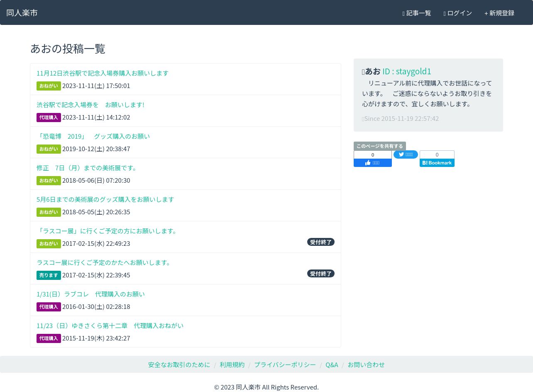Image resolution: width=533 pixels, height=392 pixels.
Task: Click the Facebook like thumbs-up button
Action: (x=372, y=163)
